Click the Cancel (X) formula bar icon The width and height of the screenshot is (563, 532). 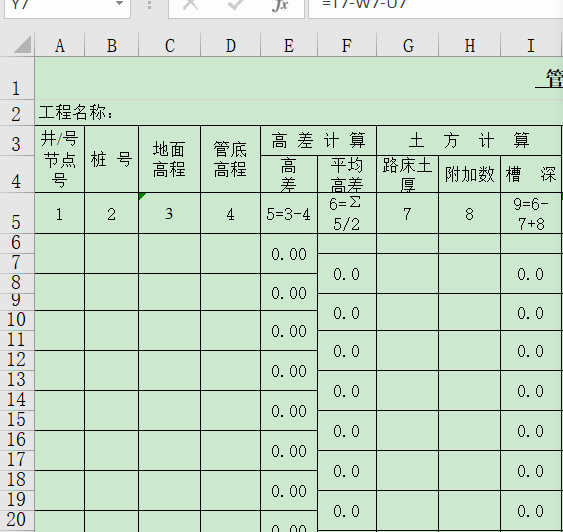click(x=190, y=4)
